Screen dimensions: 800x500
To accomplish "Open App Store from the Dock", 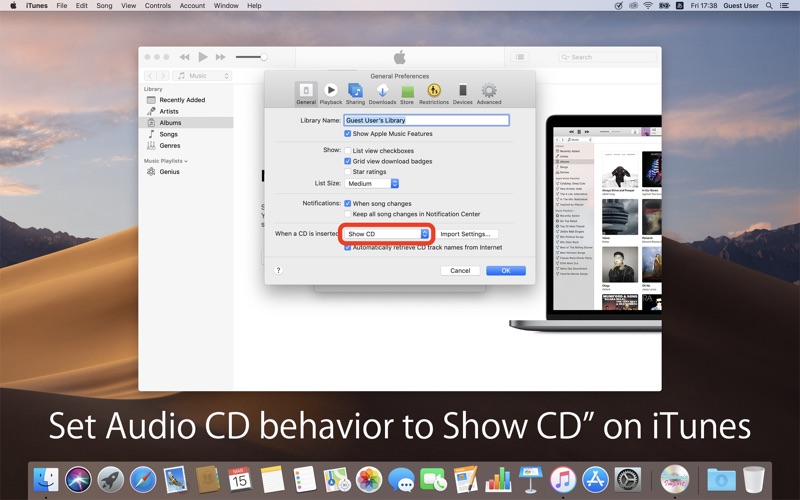I will point(595,480).
